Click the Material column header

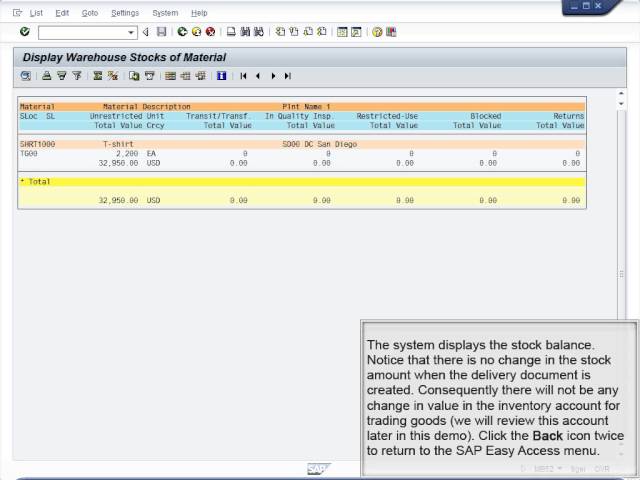pos(37,107)
